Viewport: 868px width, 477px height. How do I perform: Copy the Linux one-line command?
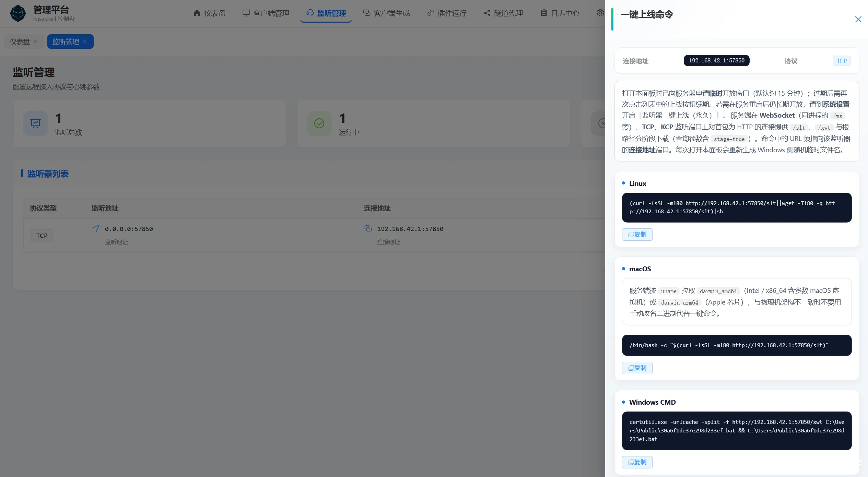(x=637, y=235)
